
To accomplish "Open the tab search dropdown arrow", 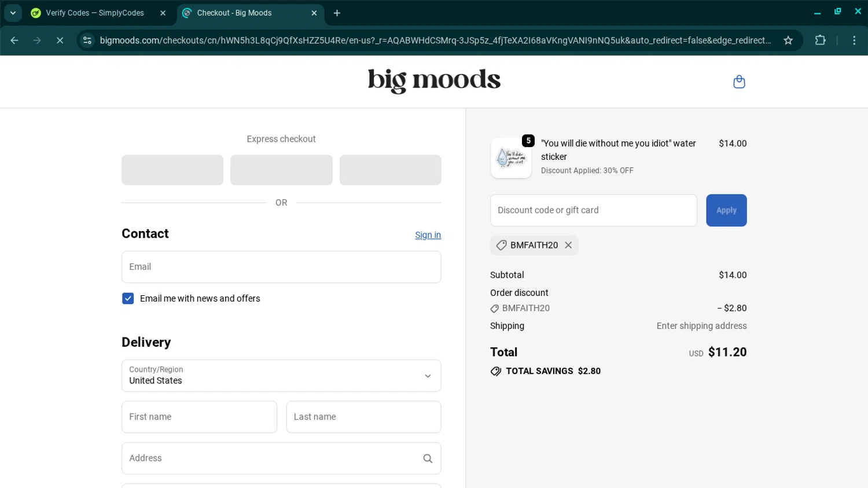I will coord(13,13).
